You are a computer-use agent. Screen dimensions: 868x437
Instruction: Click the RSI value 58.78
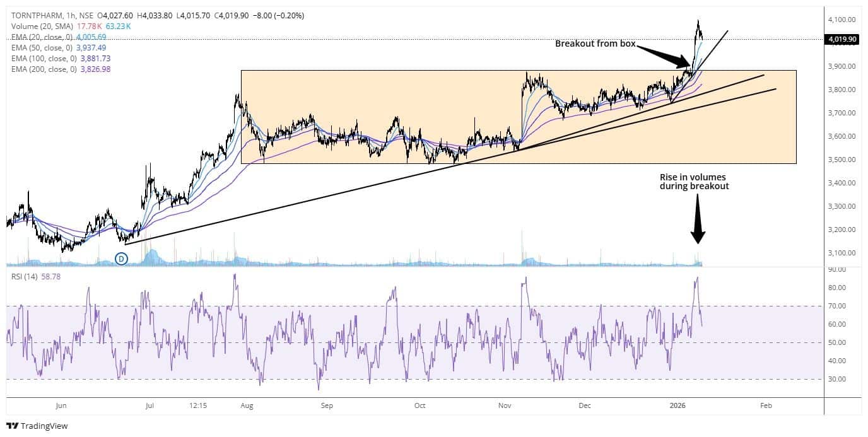click(x=50, y=276)
